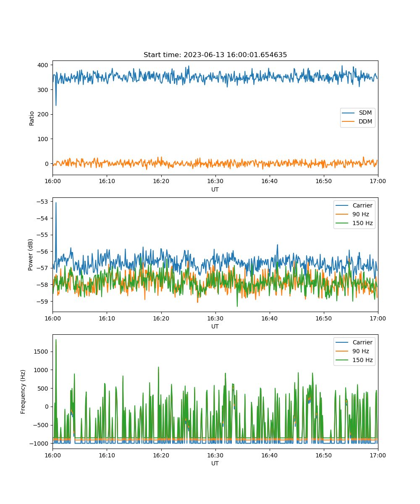
Task: Click the 'Start time: 2023-06-13 16:00:01.654635' title
Action: [215, 55]
